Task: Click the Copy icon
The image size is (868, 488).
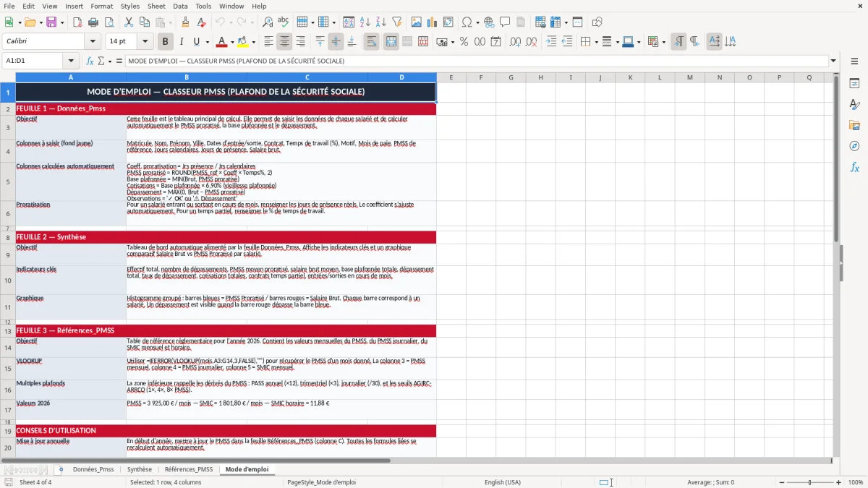Action: 145,22
